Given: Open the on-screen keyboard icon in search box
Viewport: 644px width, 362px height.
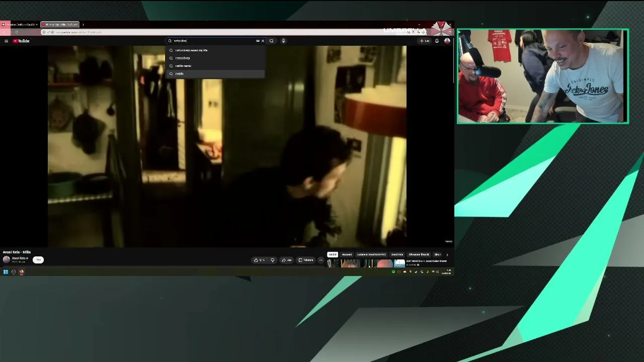Looking at the screenshot, I should point(258,41).
